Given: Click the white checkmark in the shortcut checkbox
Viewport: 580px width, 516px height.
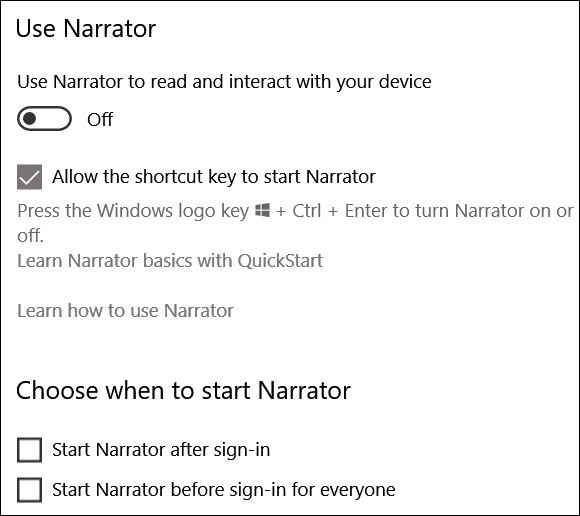Looking at the screenshot, I should click(x=30, y=178).
